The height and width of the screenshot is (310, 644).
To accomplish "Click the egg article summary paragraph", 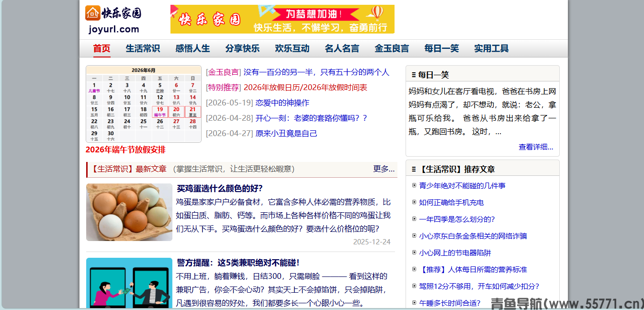I will tap(283, 215).
